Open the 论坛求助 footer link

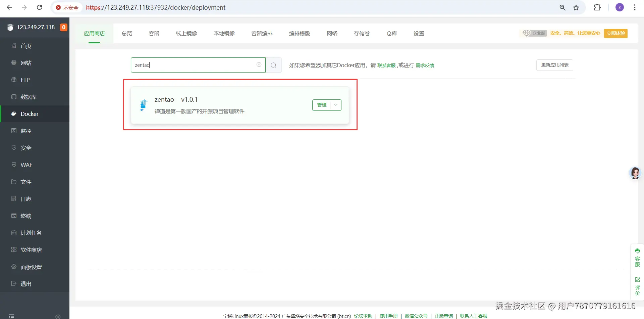pyautogui.click(x=363, y=316)
